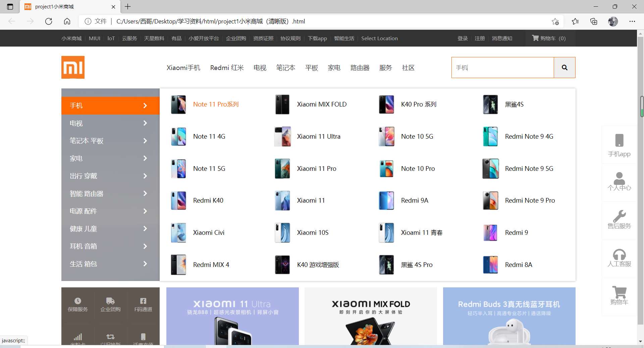644x348 pixels.
Task: Open 消息通知 notifications link
Action: [502, 38]
